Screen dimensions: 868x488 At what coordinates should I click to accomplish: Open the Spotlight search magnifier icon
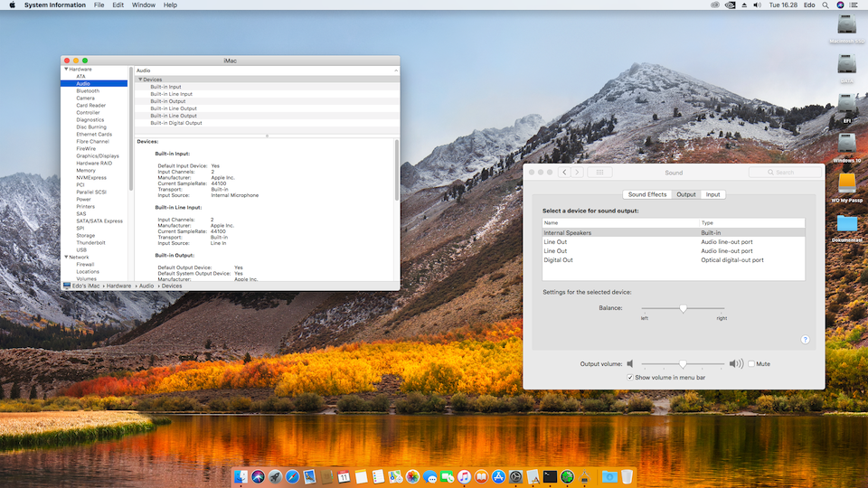[826, 5]
